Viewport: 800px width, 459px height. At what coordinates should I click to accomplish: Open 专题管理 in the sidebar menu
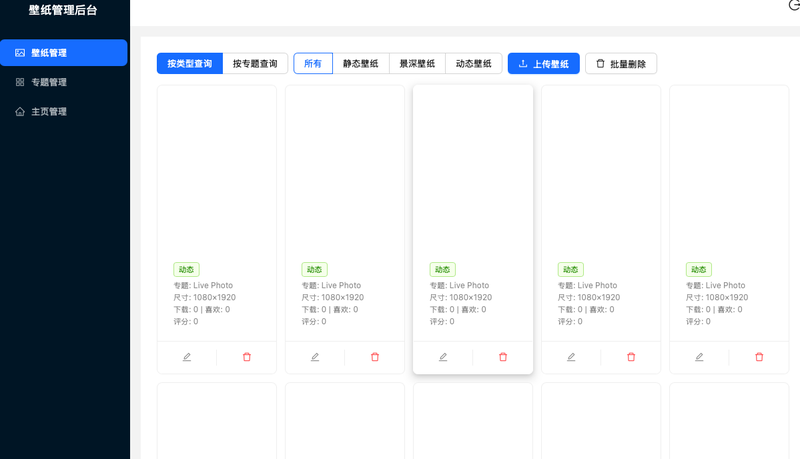[x=48, y=82]
